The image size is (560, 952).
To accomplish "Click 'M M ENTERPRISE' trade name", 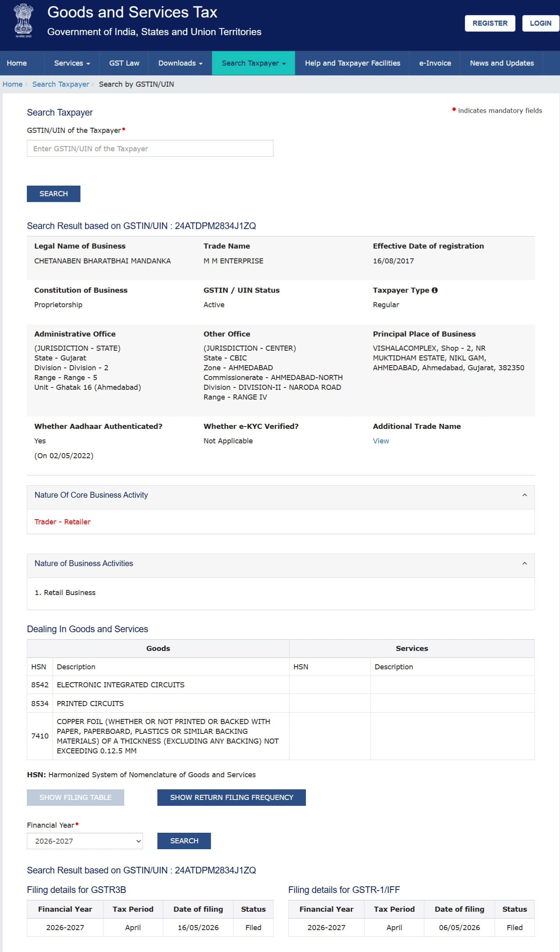I will pyautogui.click(x=233, y=261).
